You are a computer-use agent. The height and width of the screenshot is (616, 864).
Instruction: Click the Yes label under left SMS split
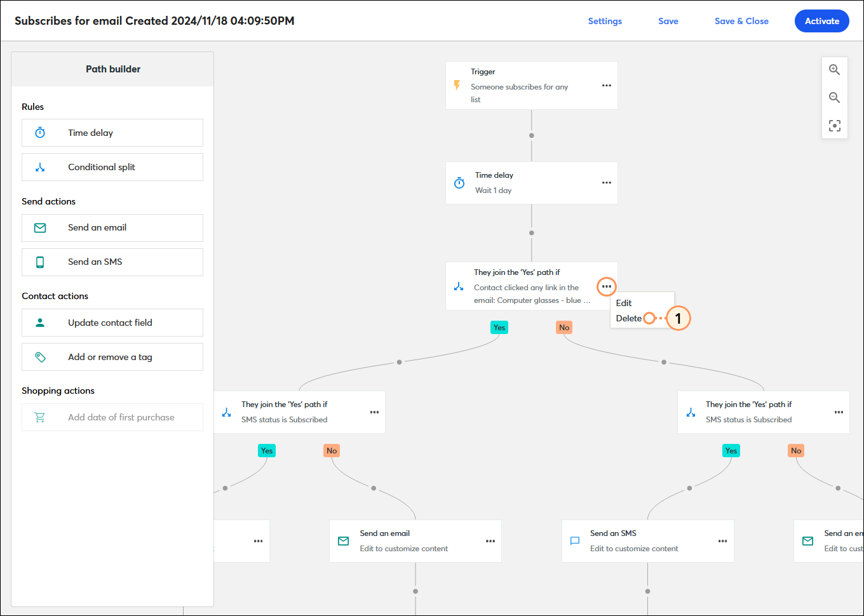(x=267, y=451)
